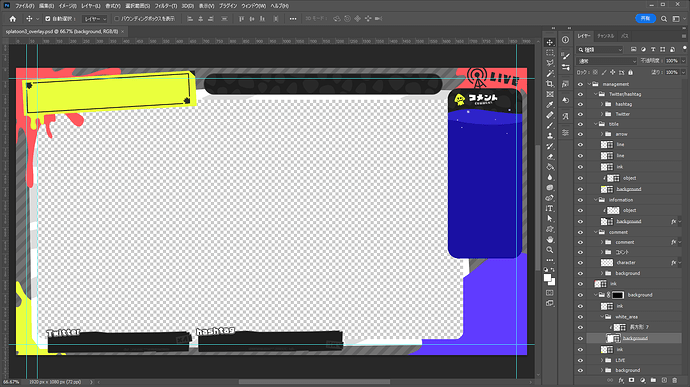Viewport: 690px width, 387px height.
Task: Click the fill (塗り) value field
Action: pos(672,73)
